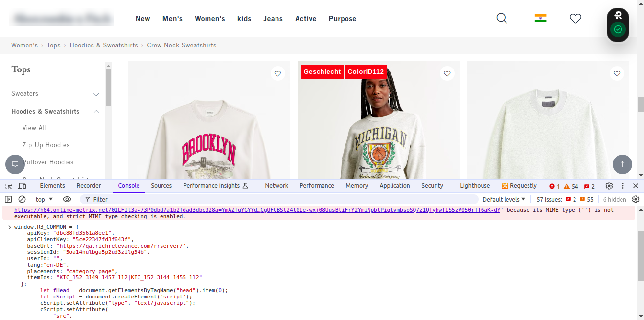The height and width of the screenshot is (320, 644).
Task: Create a live expression with eye icon
Action: coord(67,199)
